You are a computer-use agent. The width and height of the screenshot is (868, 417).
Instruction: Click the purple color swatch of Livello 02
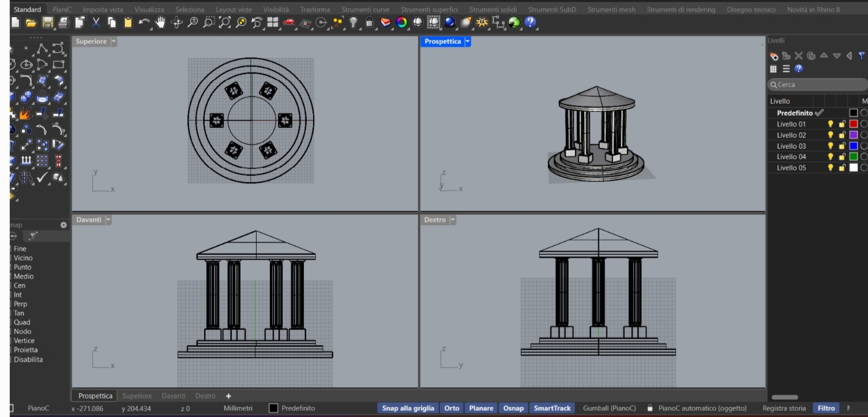[x=854, y=135]
